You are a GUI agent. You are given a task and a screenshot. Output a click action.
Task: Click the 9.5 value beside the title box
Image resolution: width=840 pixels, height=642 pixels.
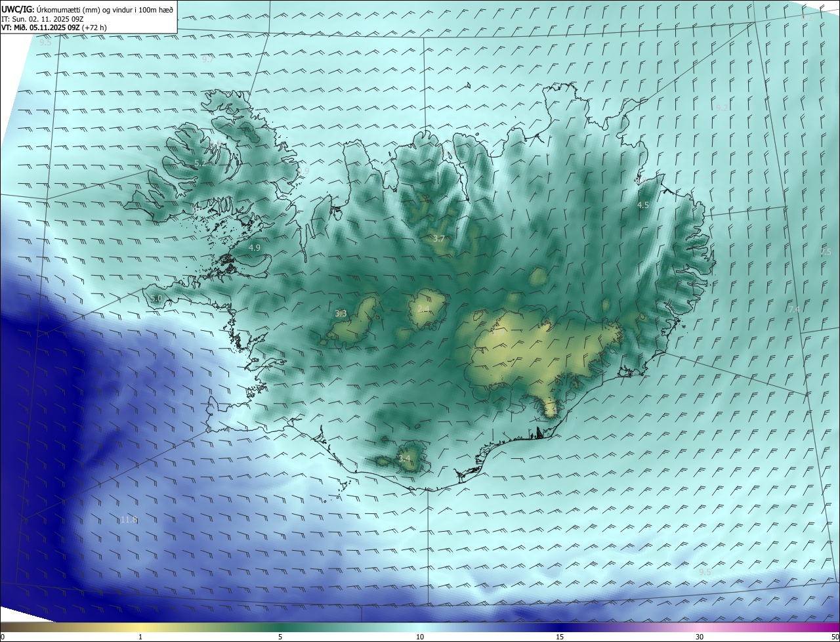45,42
